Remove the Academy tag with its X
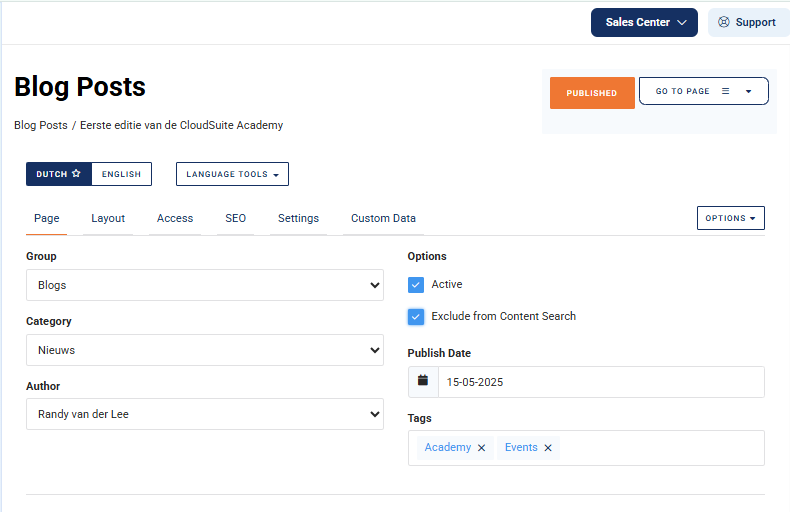 pos(482,447)
